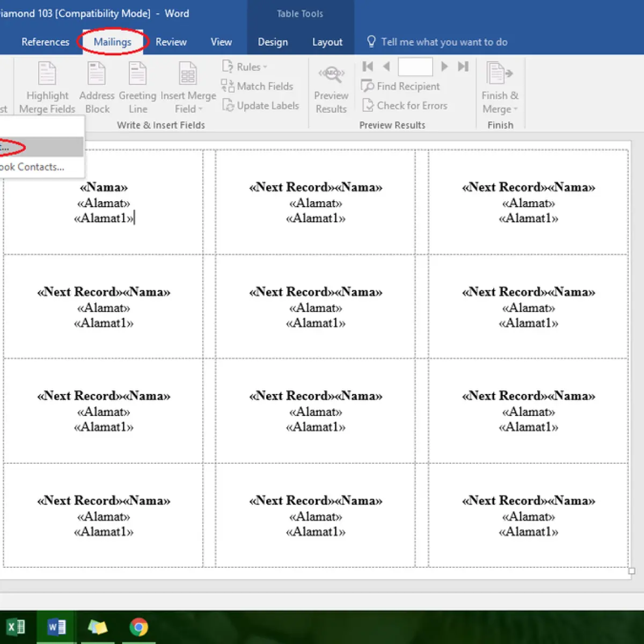Insert an Address Block

coord(97,88)
